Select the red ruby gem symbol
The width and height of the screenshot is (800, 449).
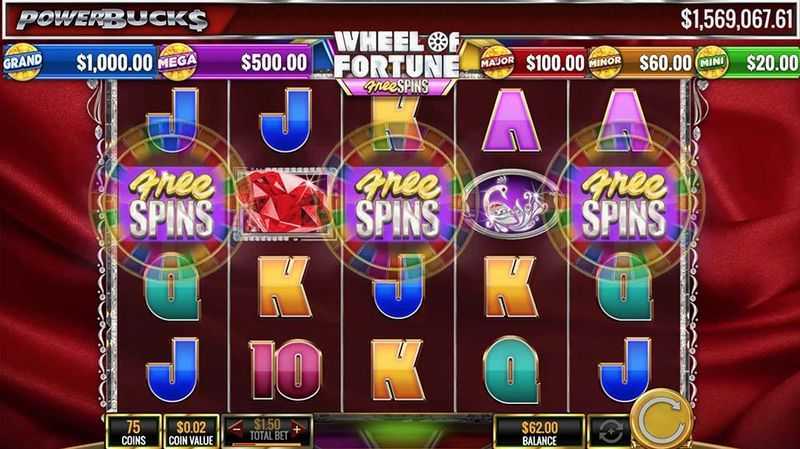(285, 203)
